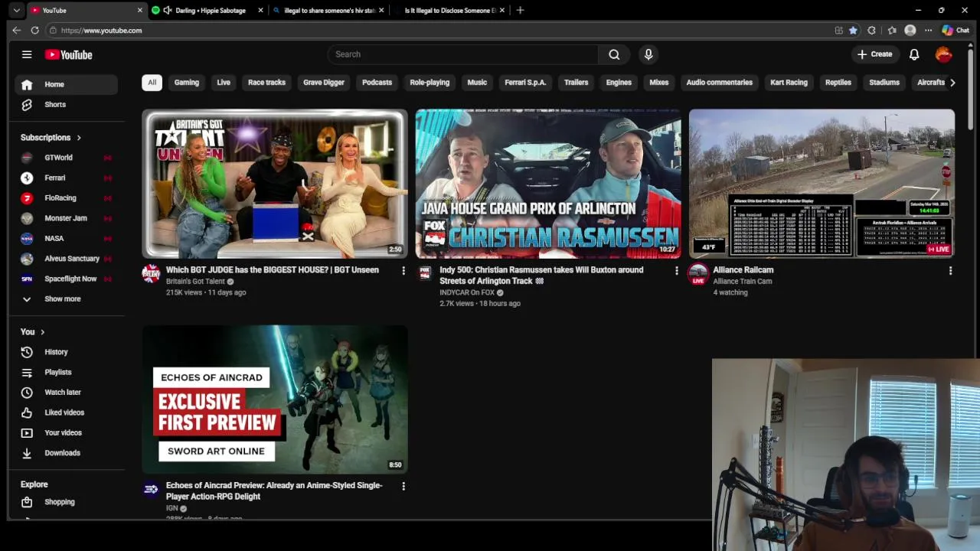Open Spaceflight Now subscription channel
This screenshot has height=551, width=980.
[66, 279]
